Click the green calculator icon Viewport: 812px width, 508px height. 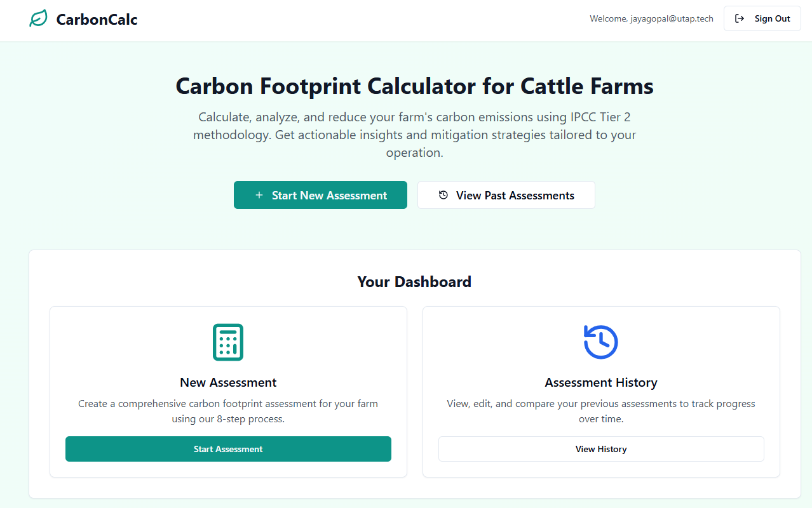point(228,342)
